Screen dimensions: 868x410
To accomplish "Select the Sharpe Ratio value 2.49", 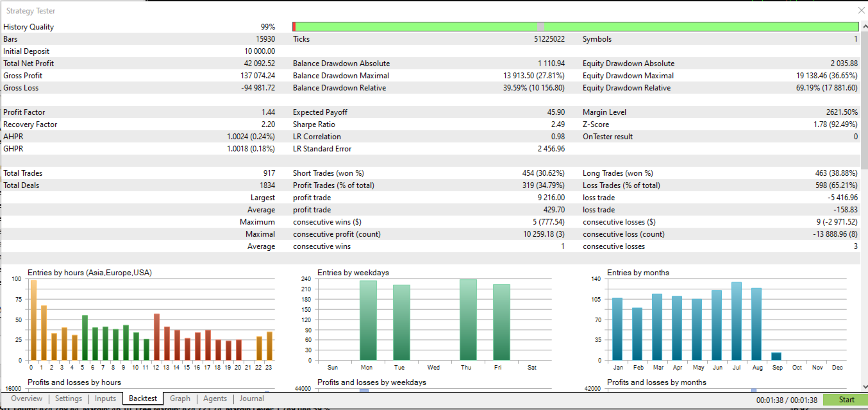I will pyautogui.click(x=558, y=124).
